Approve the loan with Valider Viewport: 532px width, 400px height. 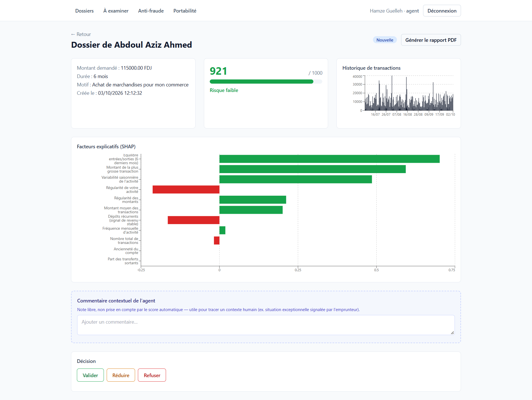point(90,375)
